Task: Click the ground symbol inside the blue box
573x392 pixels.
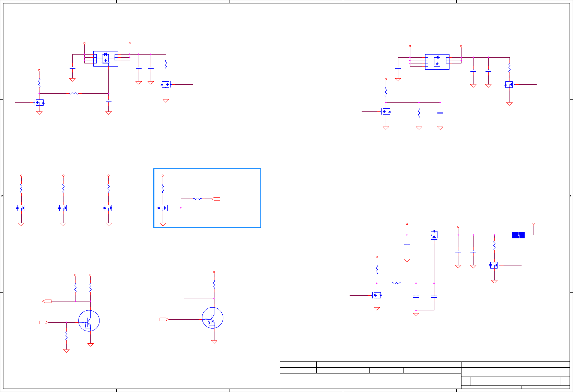Action: tap(163, 225)
